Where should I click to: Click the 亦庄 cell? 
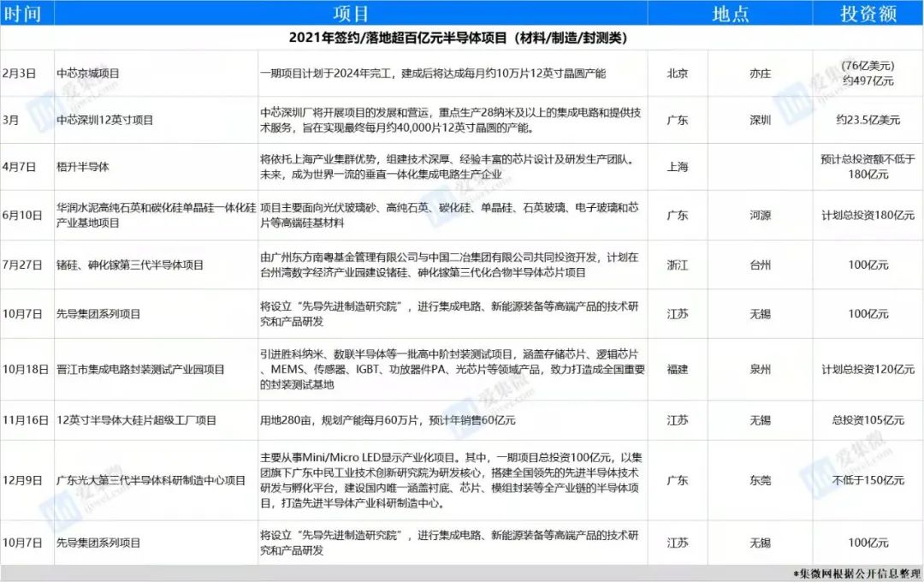click(x=761, y=73)
